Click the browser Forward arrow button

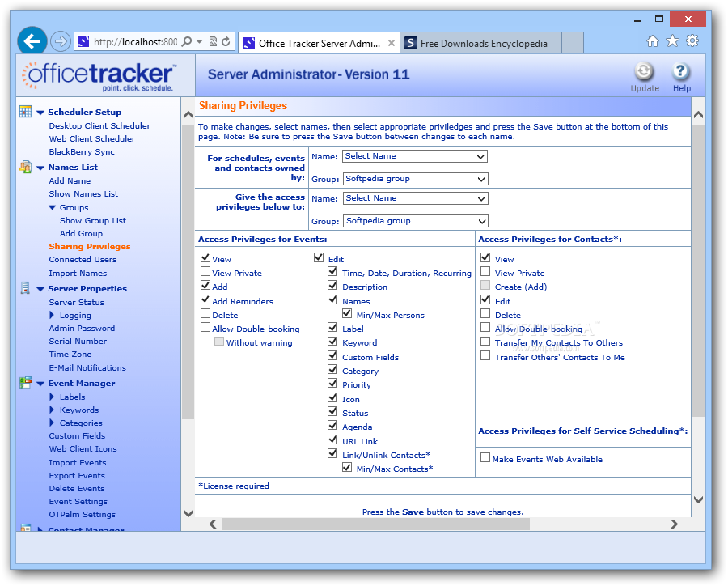[x=61, y=42]
